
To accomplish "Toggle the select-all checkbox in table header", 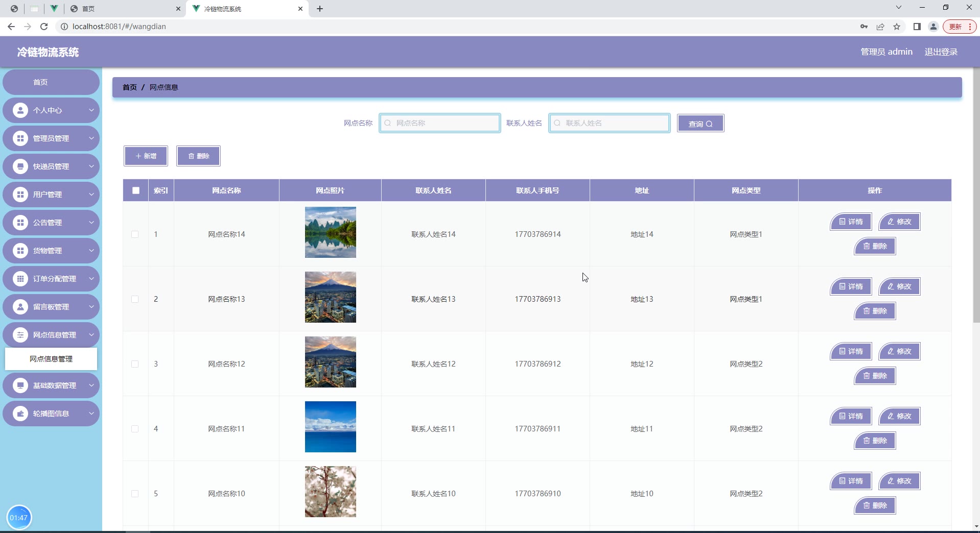I will pos(136,190).
